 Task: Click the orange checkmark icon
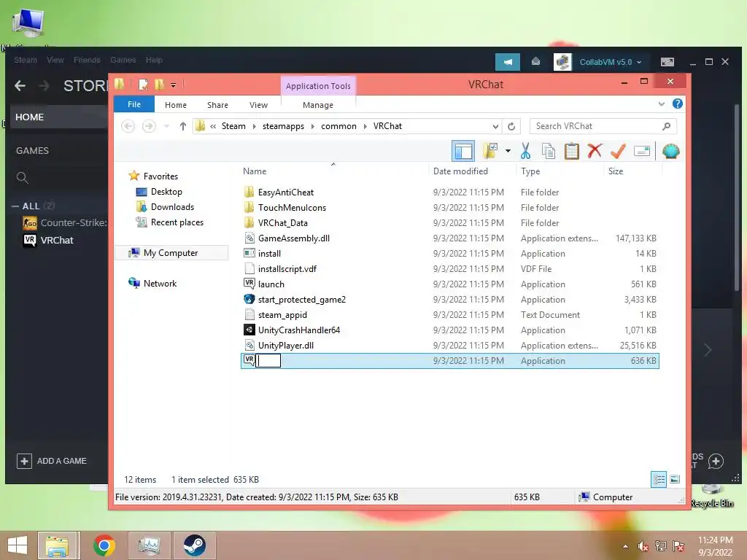point(618,151)
